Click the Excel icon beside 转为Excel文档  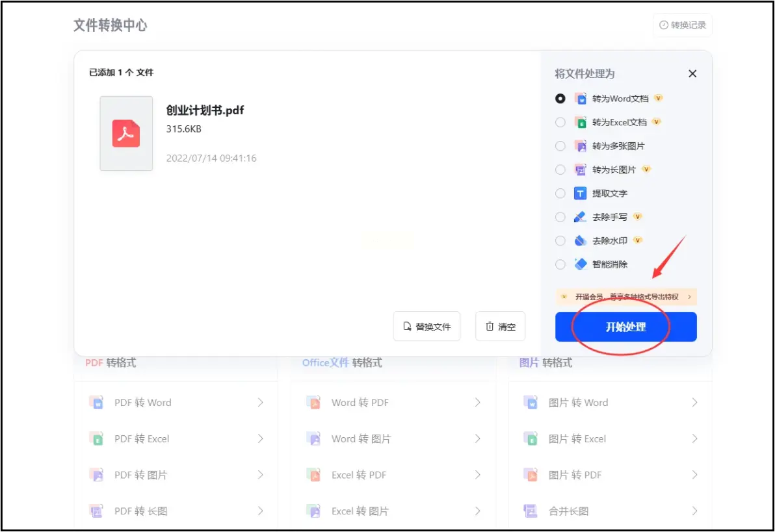tap(580, 122)
